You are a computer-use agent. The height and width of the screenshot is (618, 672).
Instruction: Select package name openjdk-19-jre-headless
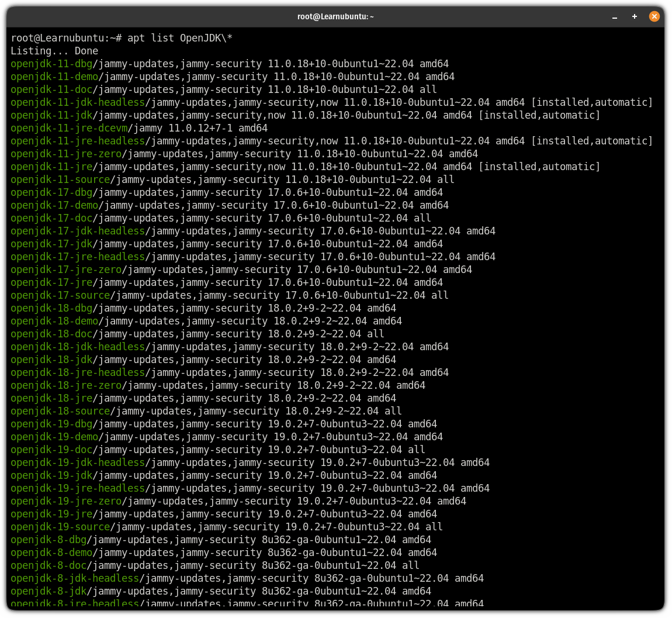click(x=78, y=488)
